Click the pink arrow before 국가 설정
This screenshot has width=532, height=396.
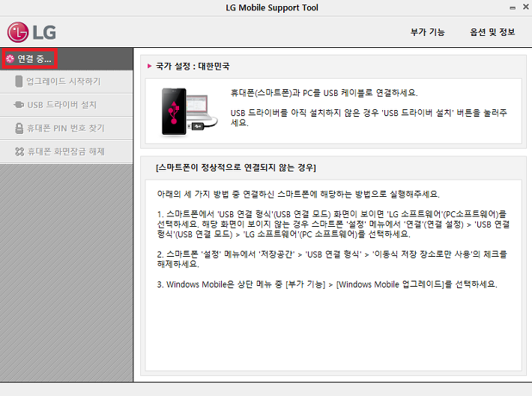pyautogui.click(x=149, y=66)
